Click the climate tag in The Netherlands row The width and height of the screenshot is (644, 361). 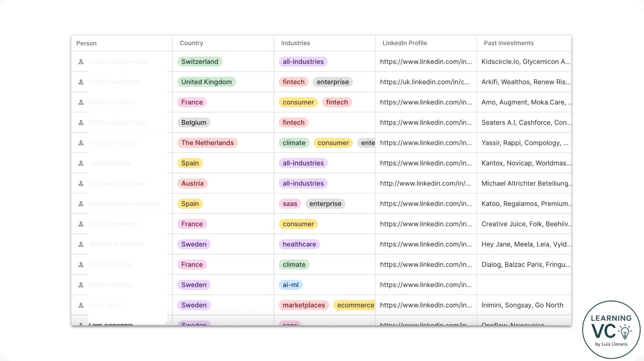coord(294,143)
